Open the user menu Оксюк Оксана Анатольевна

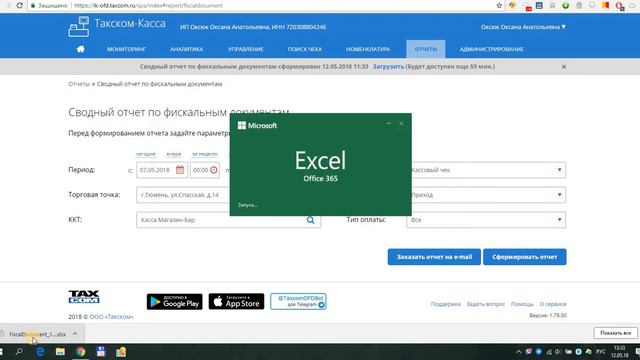pyautogui.click(x=523, y=27)
